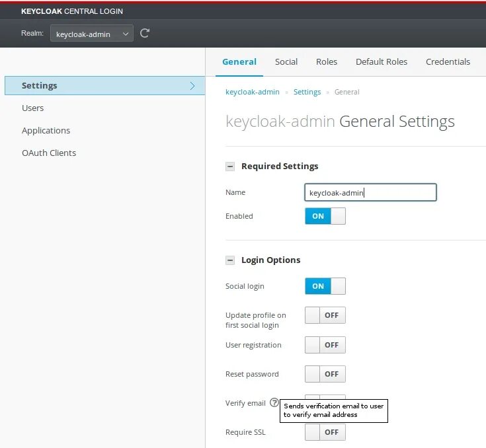The height and width of the screenshot is (448, 486).
Task: Switch to the General tab
Action: pos(239,61)
